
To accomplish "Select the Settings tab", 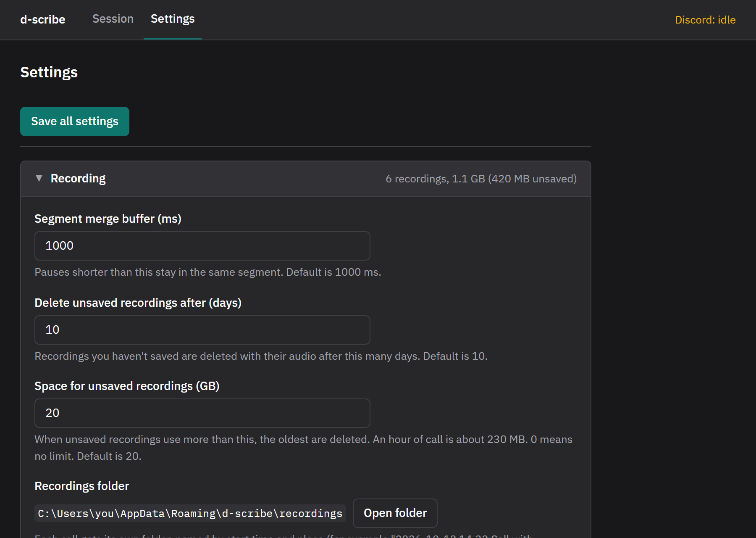I will [173, 19].
